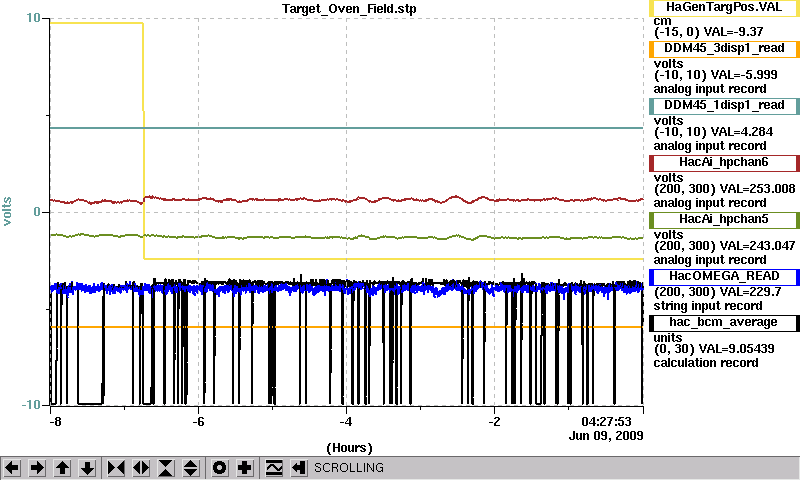Image resolution: width=800 pixels, height=480 pixels.
Task: Select the HacOMEGA_READ legend entry
Action: [x=724, y=277]
